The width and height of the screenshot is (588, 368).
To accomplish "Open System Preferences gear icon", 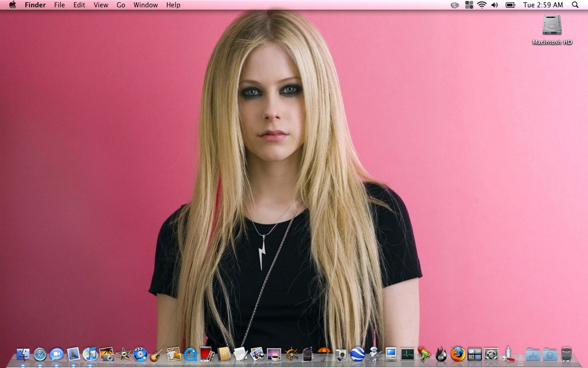I will pos(491,354).
